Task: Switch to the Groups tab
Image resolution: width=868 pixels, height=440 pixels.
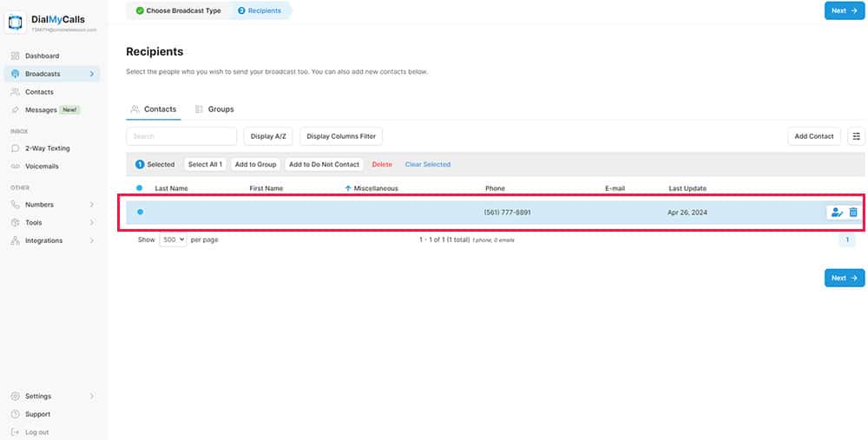Action: click(x=214, y=109)
